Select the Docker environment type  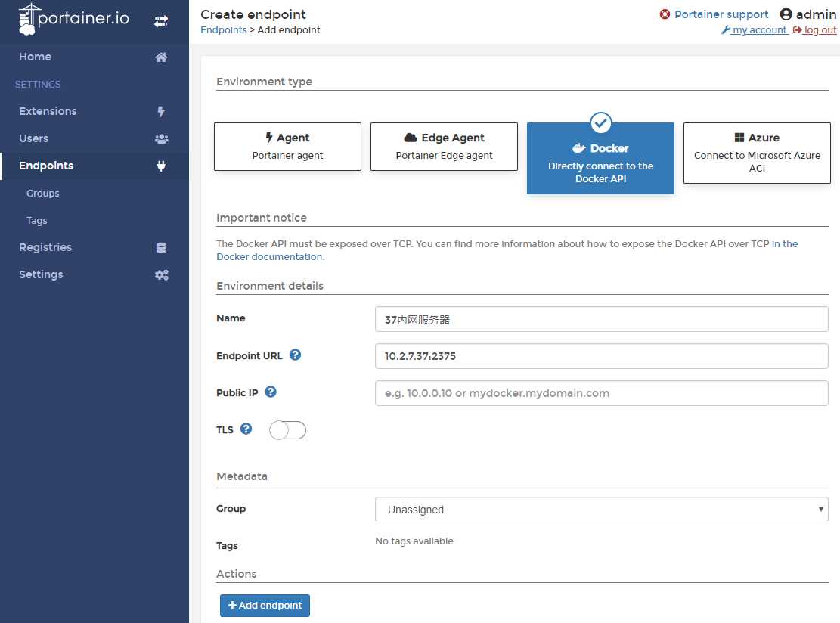(600, 159)
